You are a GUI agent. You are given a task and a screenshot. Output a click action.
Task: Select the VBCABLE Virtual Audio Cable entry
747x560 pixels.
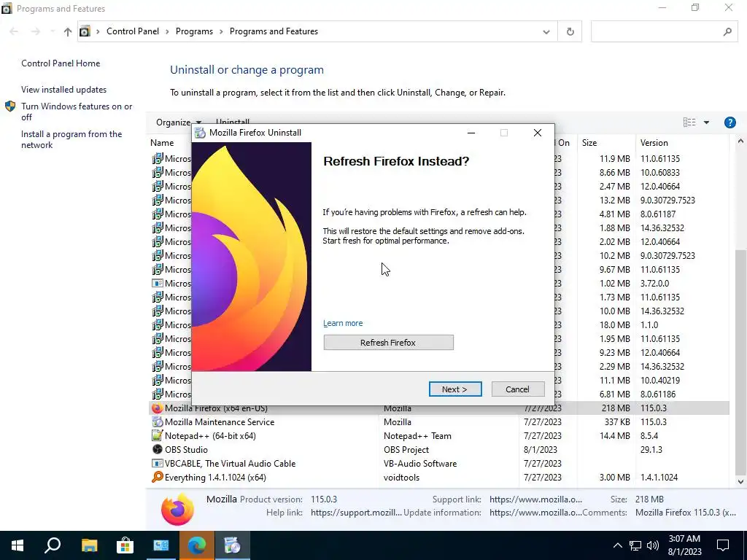coord(230,463)
